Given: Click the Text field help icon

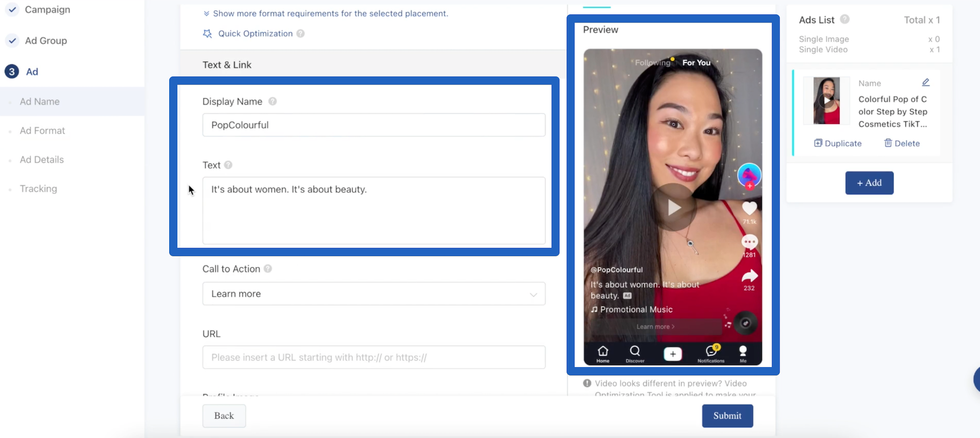Looking at the screenshot, I should click(x=228, y=165).
